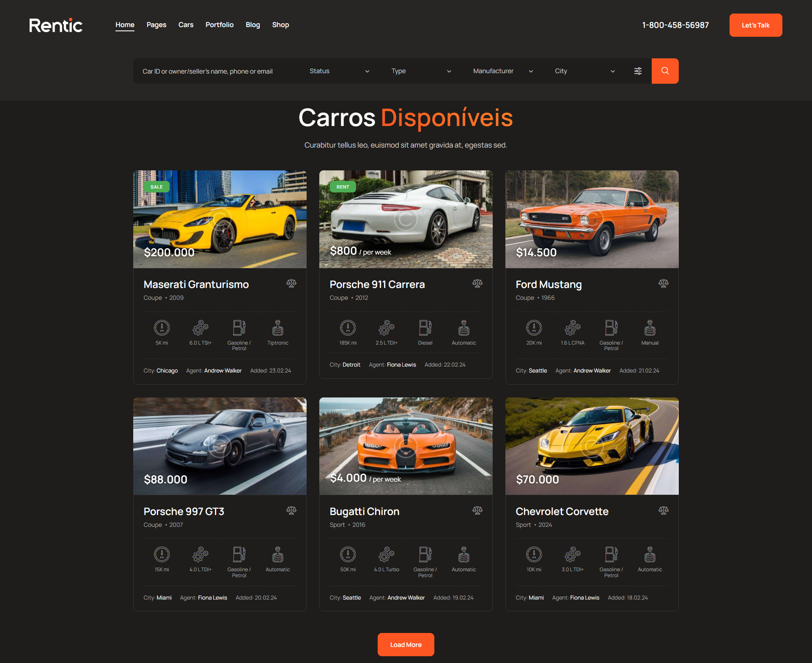Click the fuel pump icon above Diesel
812x663 pixels.
click(425, 328)
